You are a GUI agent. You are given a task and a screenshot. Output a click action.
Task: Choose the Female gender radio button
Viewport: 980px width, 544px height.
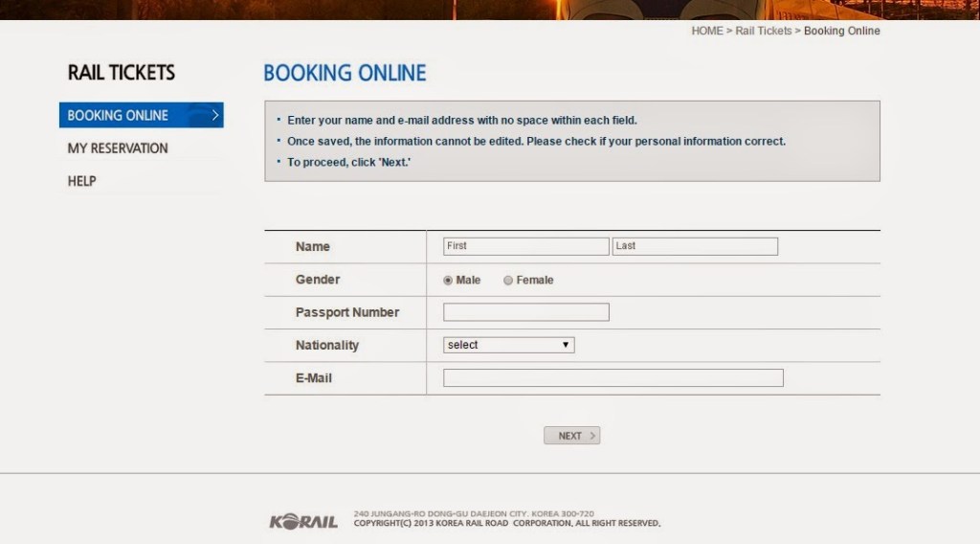pyautogui.click(x=508, y=281)
